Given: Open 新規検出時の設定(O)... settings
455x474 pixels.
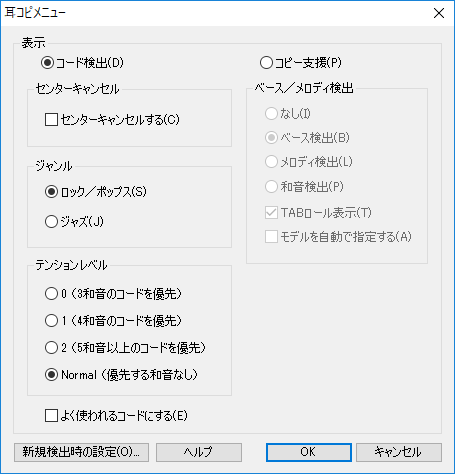Looking at the screenshot, I should pos(81,452).
